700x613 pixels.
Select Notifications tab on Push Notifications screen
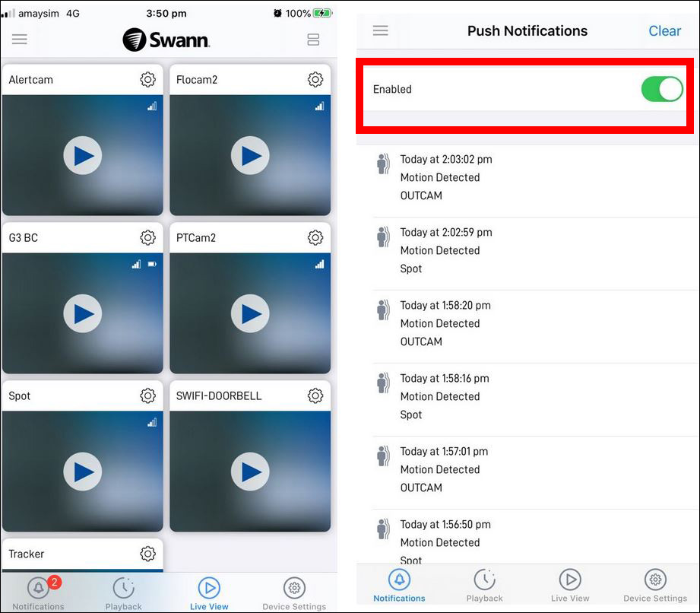click(399, 586)
